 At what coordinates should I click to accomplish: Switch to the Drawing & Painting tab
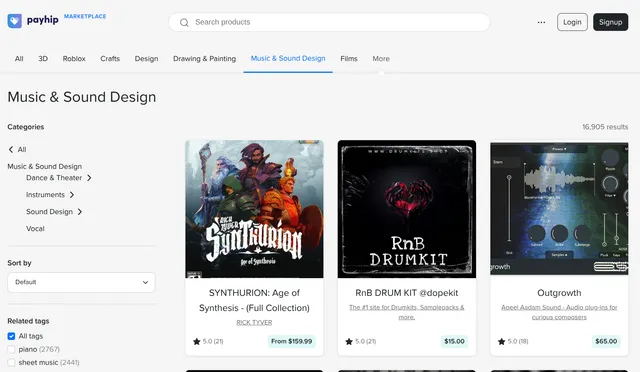204,59
